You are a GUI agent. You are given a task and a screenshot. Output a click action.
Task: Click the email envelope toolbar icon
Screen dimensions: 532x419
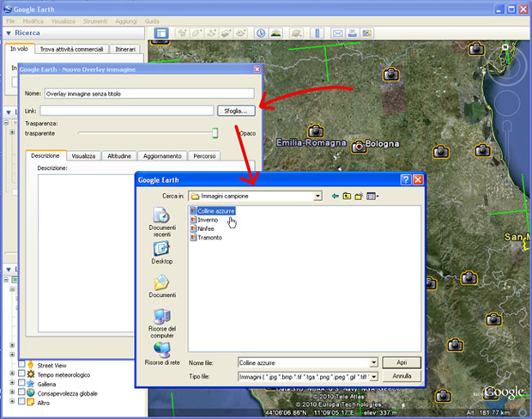pos(337,33)
